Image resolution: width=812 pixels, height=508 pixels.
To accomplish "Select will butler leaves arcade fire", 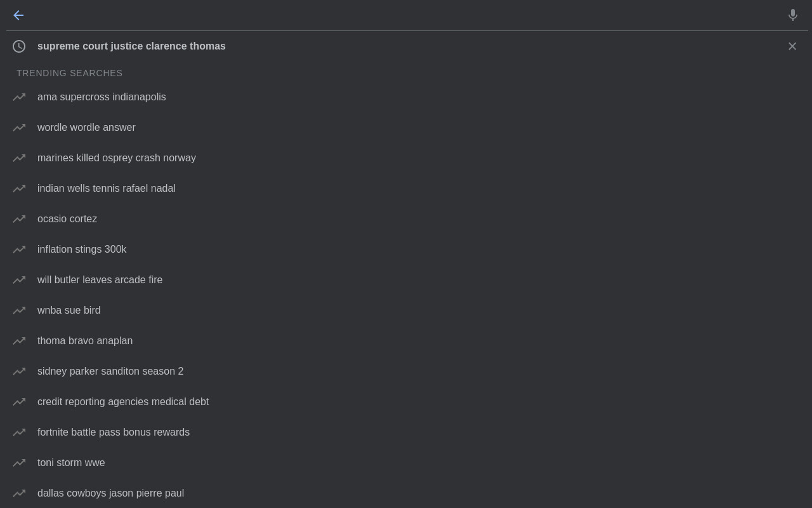I will coord(406,280).
